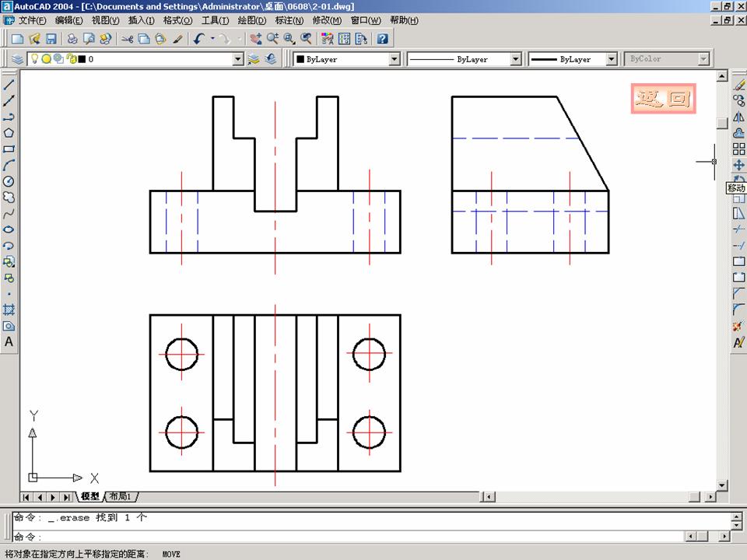Select the Region tool

coord(9,326)
